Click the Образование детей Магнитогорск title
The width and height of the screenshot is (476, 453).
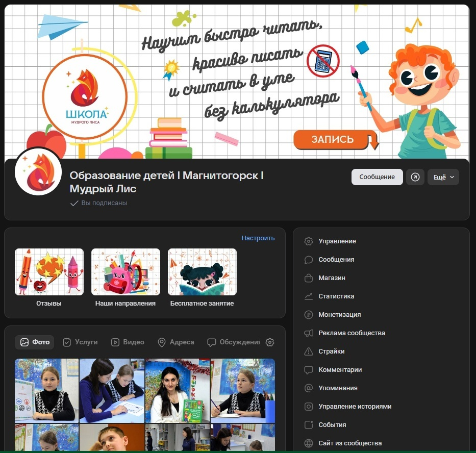(x=167, y=182)
